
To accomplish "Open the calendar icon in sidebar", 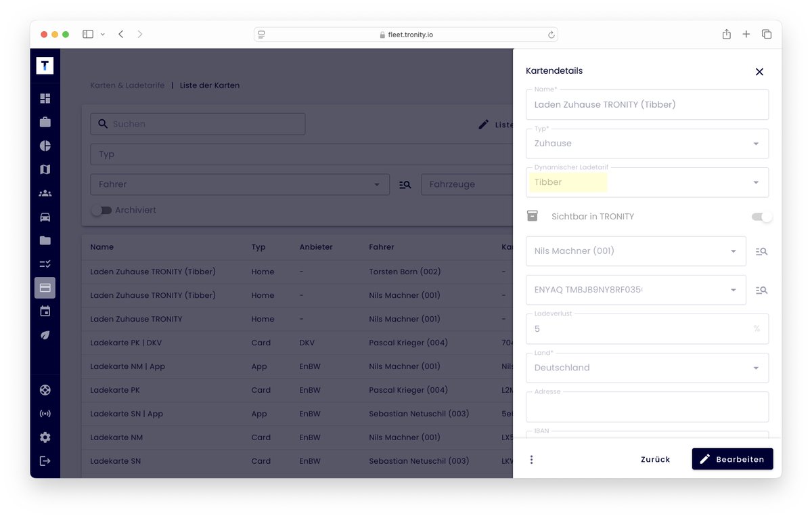I will 45,311.
